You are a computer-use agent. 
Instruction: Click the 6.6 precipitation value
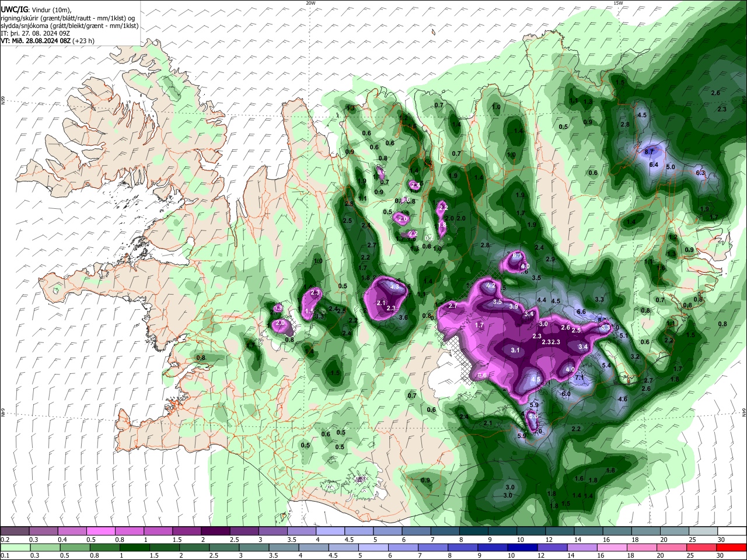(x=581, y=311)
